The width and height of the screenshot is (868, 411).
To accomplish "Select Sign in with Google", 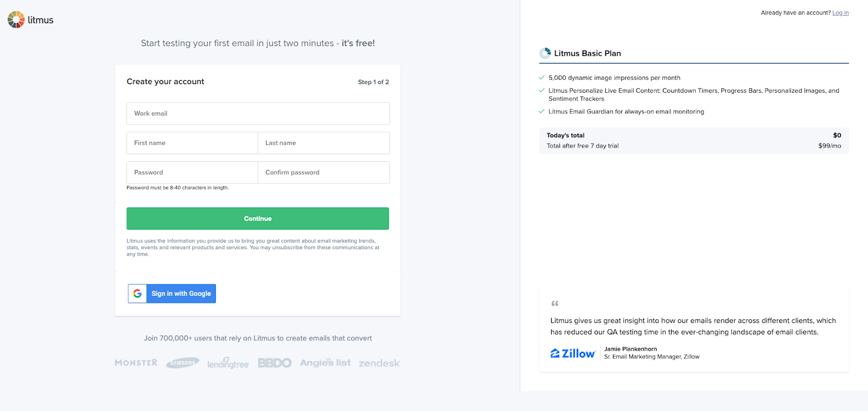I will pos(181,293).
